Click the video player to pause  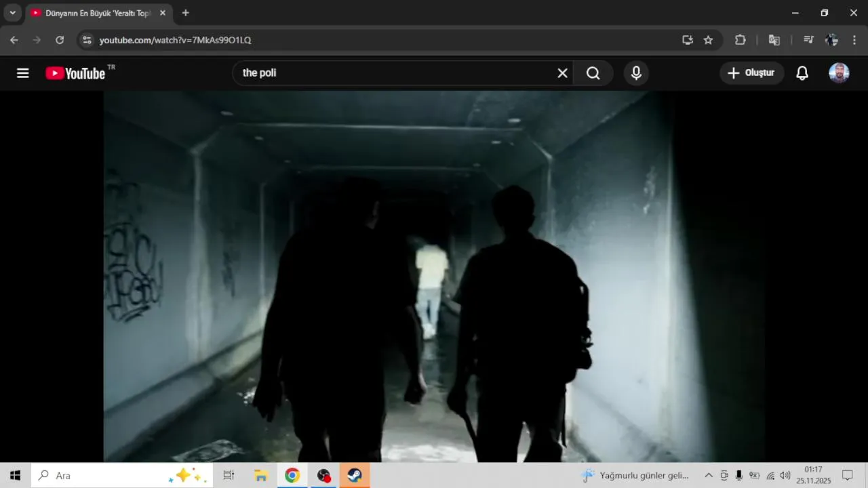[x=434, y=277]
